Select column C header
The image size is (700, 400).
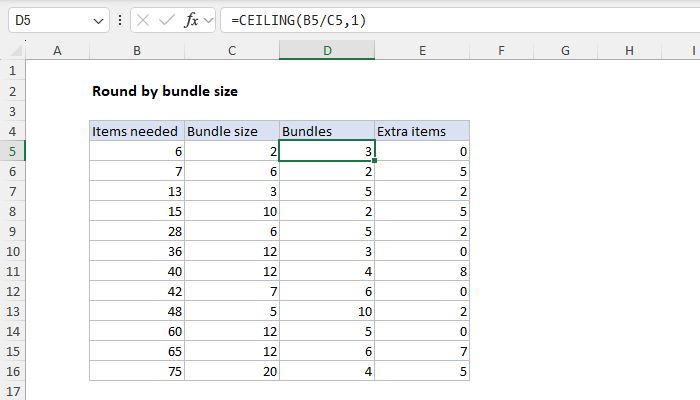232,50
